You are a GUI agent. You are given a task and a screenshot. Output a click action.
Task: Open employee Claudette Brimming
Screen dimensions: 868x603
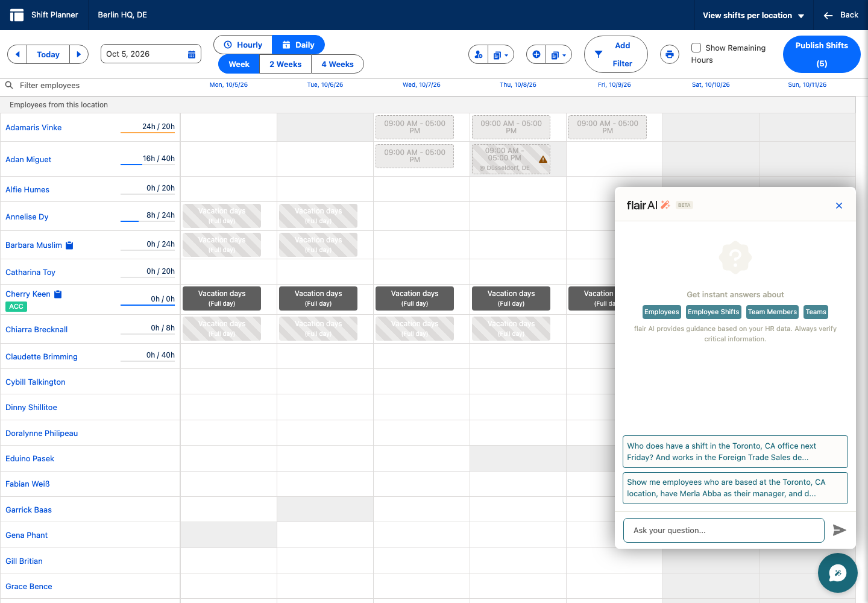42,356
